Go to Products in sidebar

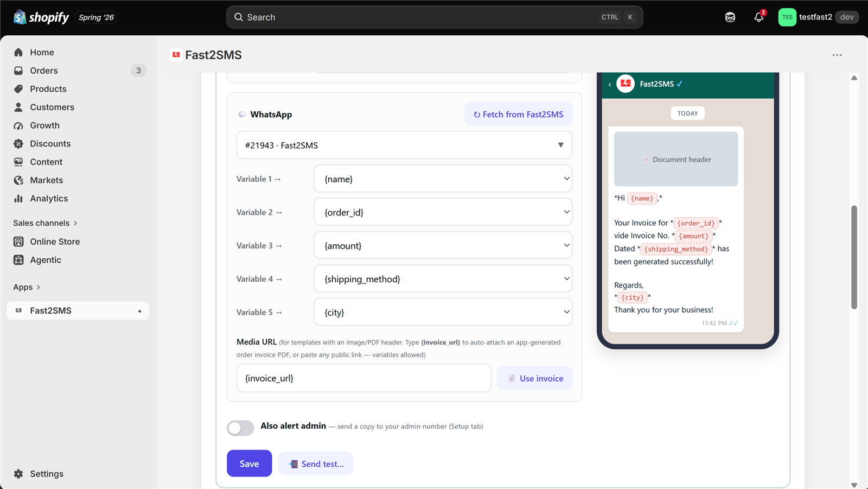pyautogui.click(x=48, y=89)
